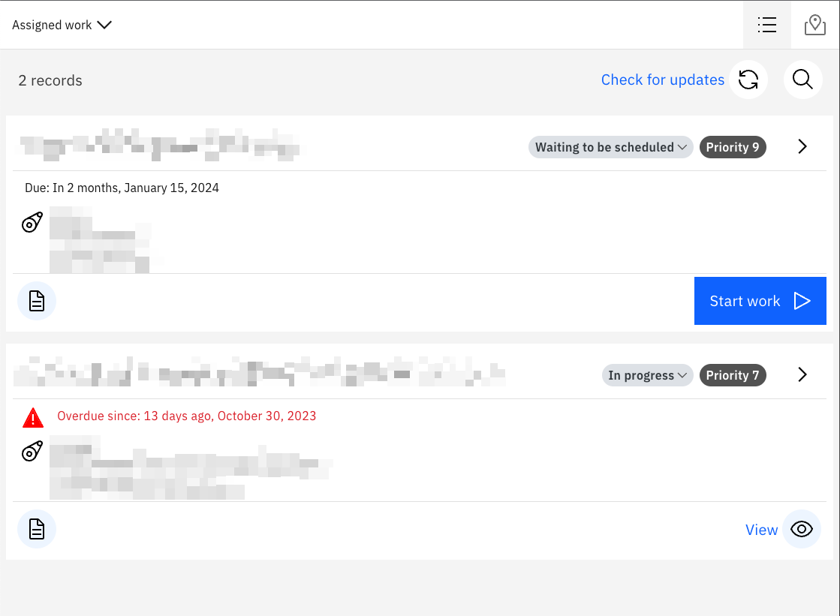Open the asset meter icon on first record

pyautogui.click(x=32, y=222)
